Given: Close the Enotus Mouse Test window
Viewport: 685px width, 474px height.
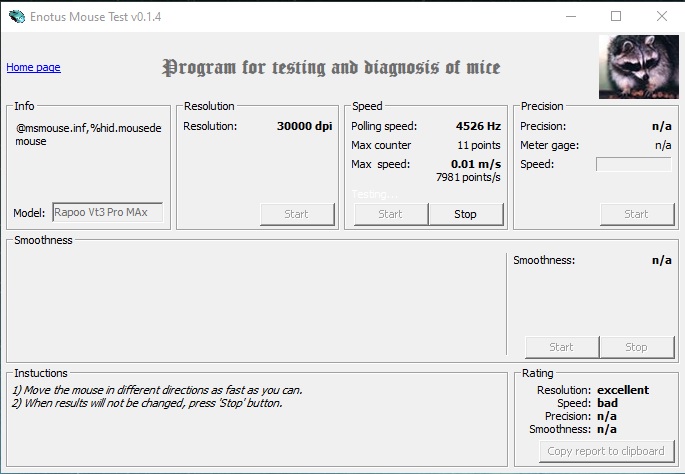Looking at the screenshot, I should [x=662, y=17].
